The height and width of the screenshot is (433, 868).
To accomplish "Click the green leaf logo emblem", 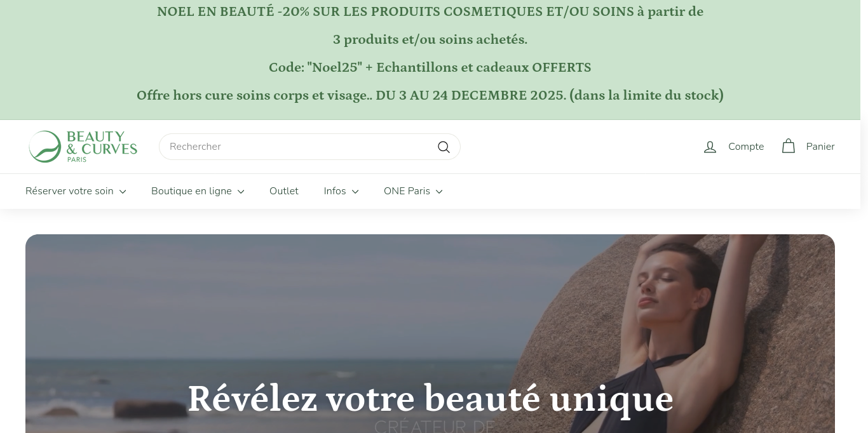I will (x=44, y=147).
